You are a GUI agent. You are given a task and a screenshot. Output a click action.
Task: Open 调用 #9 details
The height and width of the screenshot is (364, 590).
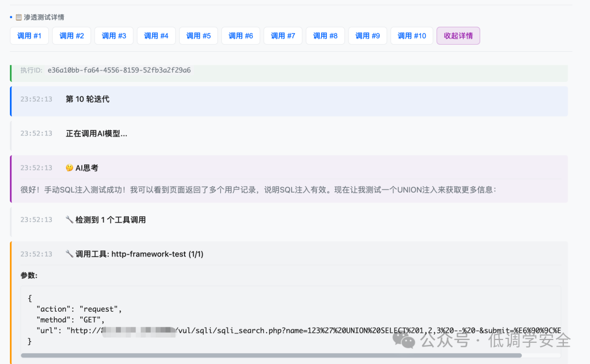(368, 35)
